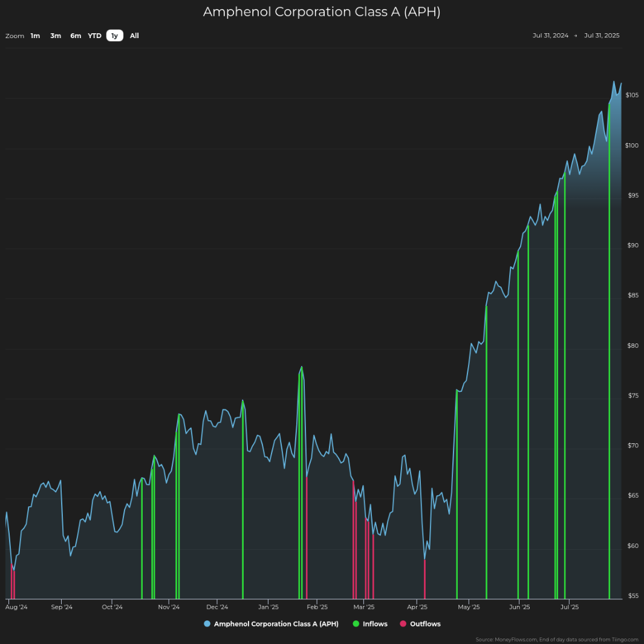The image size is (644, 644).
Task: Show All historical data range
Action: [134, 36]
